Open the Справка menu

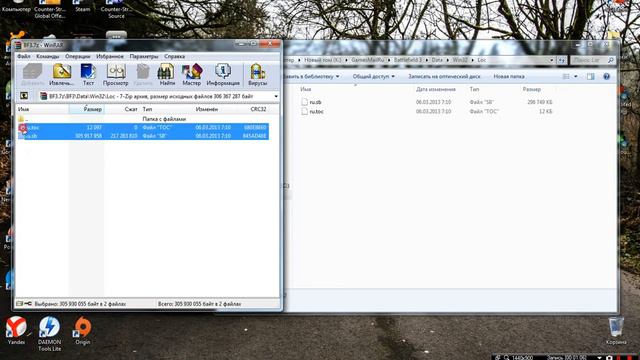tap(174, 56)
